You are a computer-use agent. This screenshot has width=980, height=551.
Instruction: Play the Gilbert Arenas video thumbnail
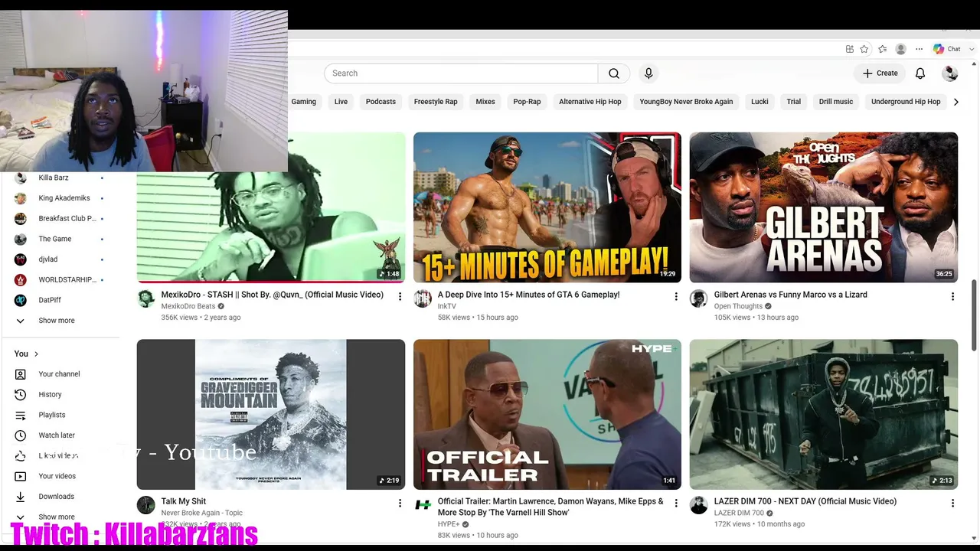[823, 207]
